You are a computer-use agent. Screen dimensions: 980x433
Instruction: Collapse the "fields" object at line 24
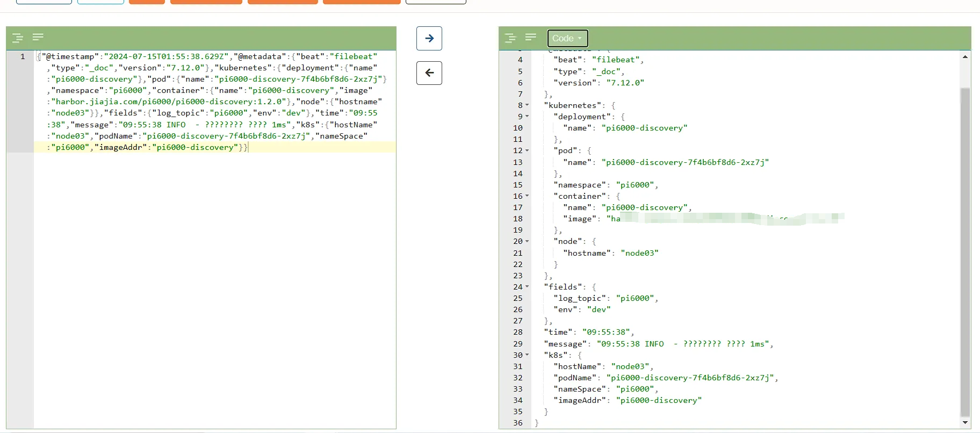point(527,287)
